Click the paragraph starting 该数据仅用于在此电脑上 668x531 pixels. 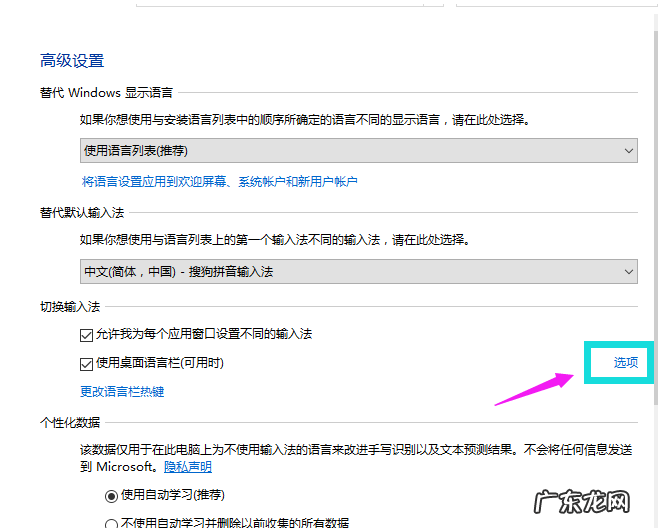click(356, 458)
